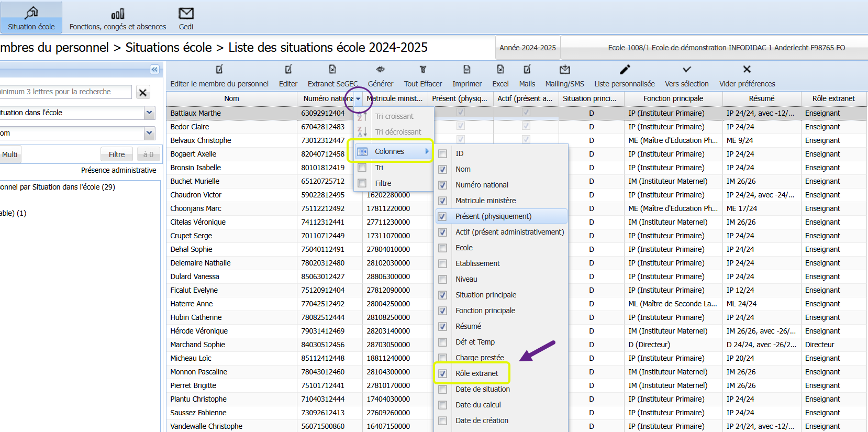Click the Année 2024-2025 selector

[528, 48]
